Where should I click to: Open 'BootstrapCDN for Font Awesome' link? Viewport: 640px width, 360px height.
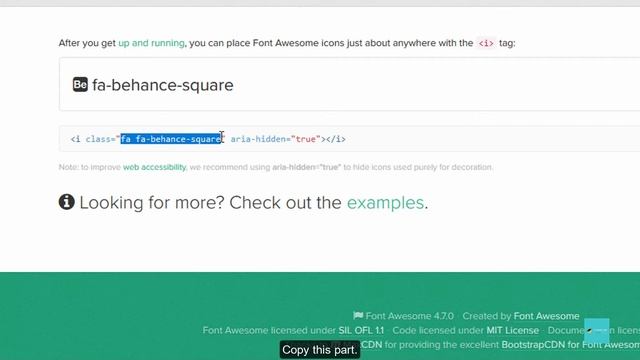571,345
